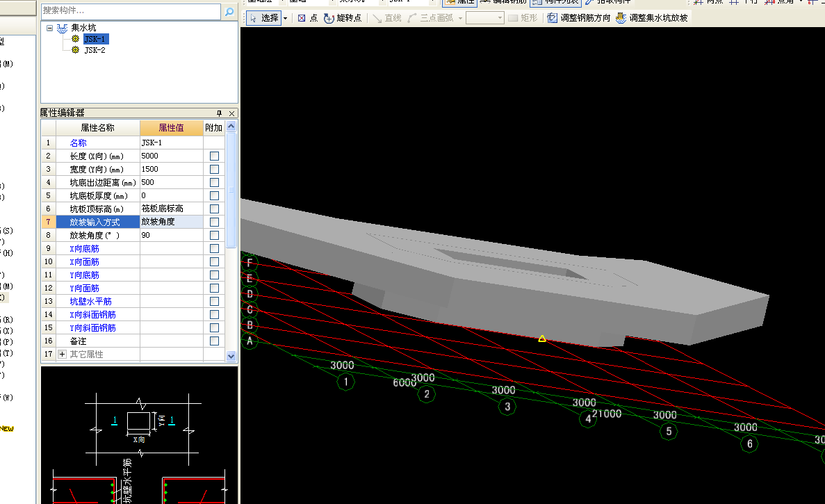Tick the 附加 checkbox for 放坡角度
The width and height of the screenshot is (825, 504).
[x=214, y=235]
